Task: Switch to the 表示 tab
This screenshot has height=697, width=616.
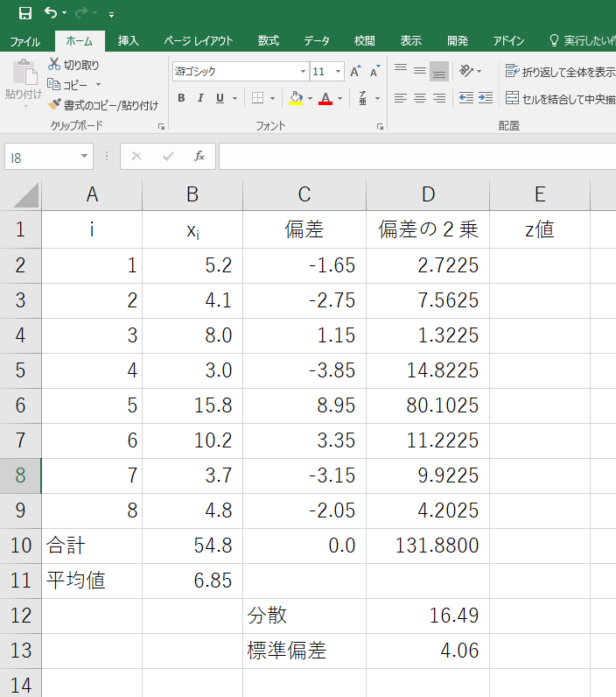Action: (411, 41)
